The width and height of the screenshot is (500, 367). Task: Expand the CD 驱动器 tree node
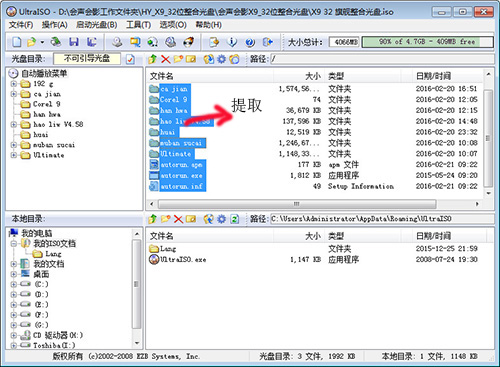point(14,335)
